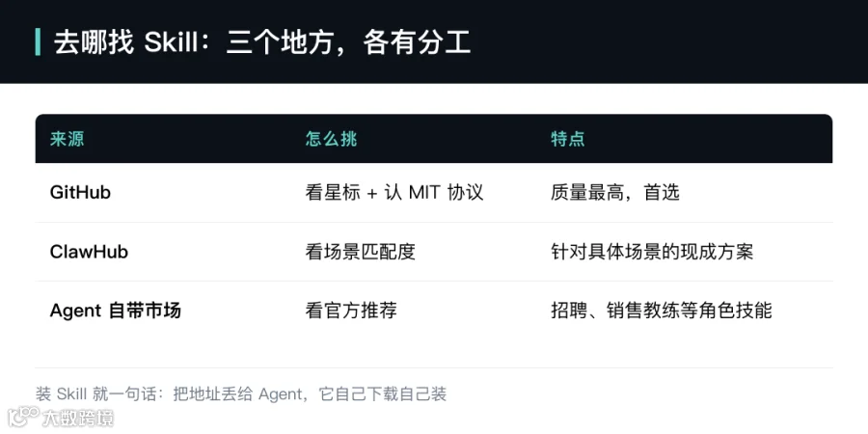Click the footnote starting with 装 Skill 就一句话

click(x=241, y=394)
